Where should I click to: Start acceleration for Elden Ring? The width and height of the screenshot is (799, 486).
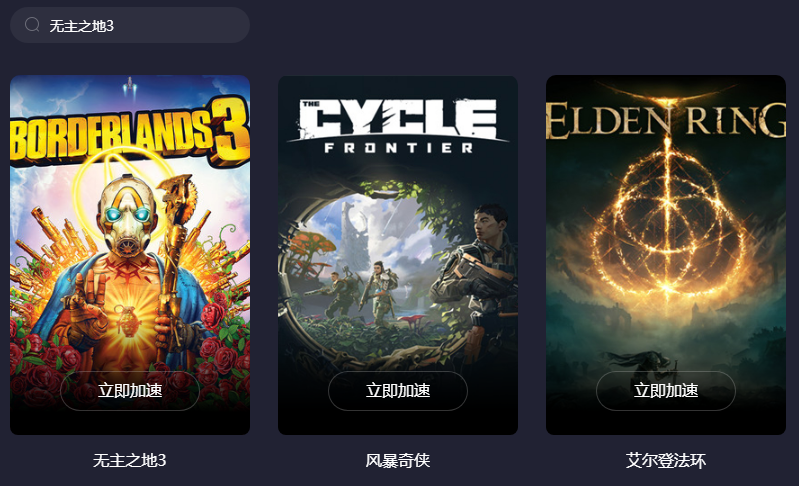666,391
